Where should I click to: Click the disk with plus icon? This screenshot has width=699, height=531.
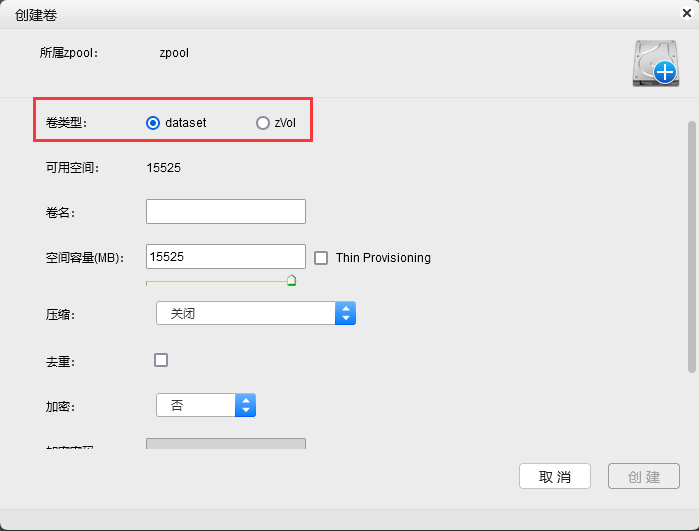655,64
